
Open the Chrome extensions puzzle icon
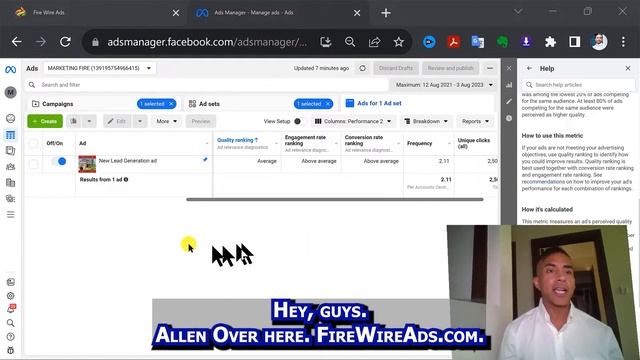(550, 42)
